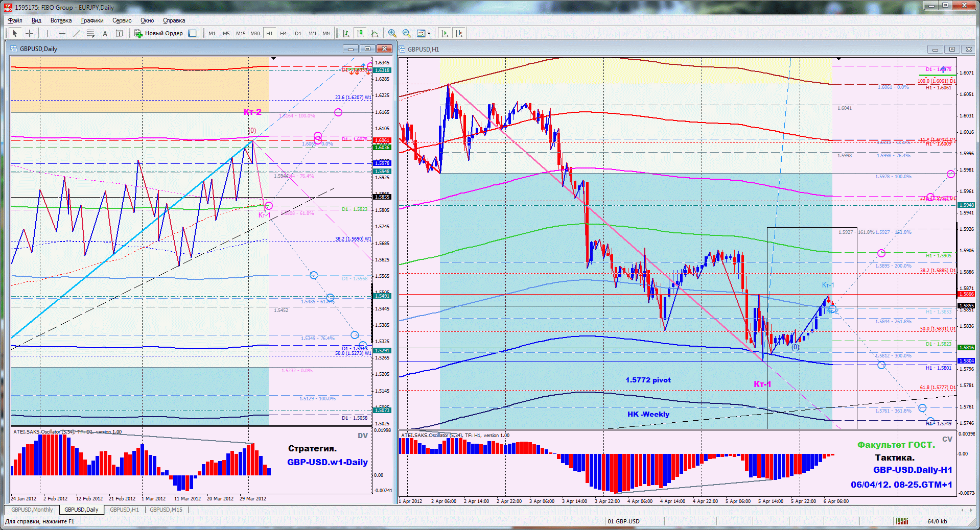The image size is (980, 530).
Task: Close the GBPUSD,Daily chart window
Action: click(x=384, y=49)
